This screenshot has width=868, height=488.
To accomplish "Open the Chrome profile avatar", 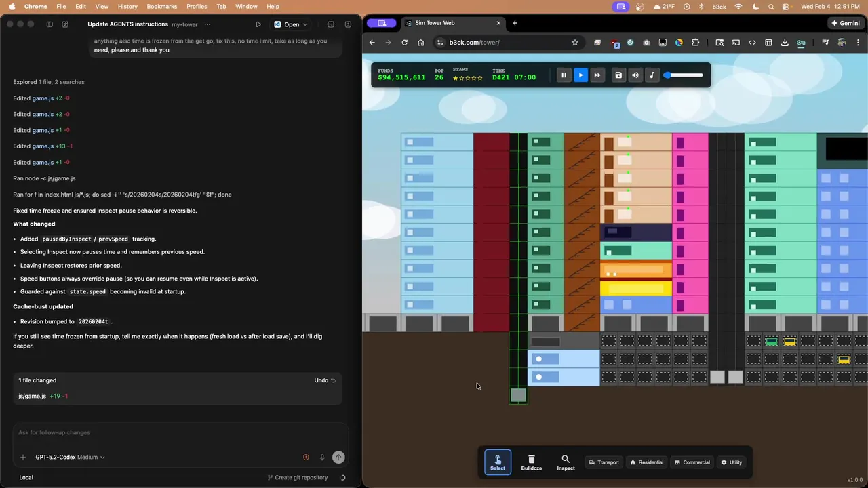I will click(x=842, y=42).
